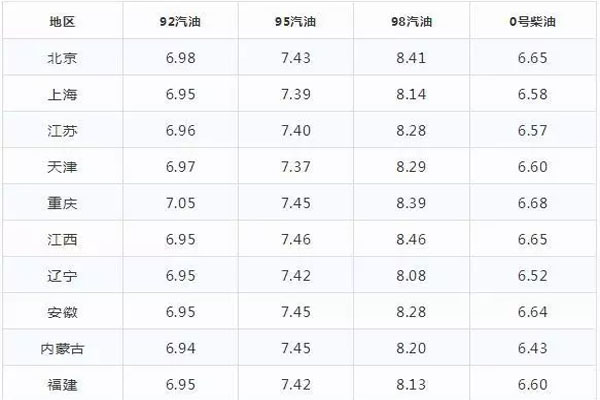Viewport: 600px width, 400px height.
Task: Click Beijing's 98 gasoline price 8.41
Action: pyautogui.click(x=411, y=58)
